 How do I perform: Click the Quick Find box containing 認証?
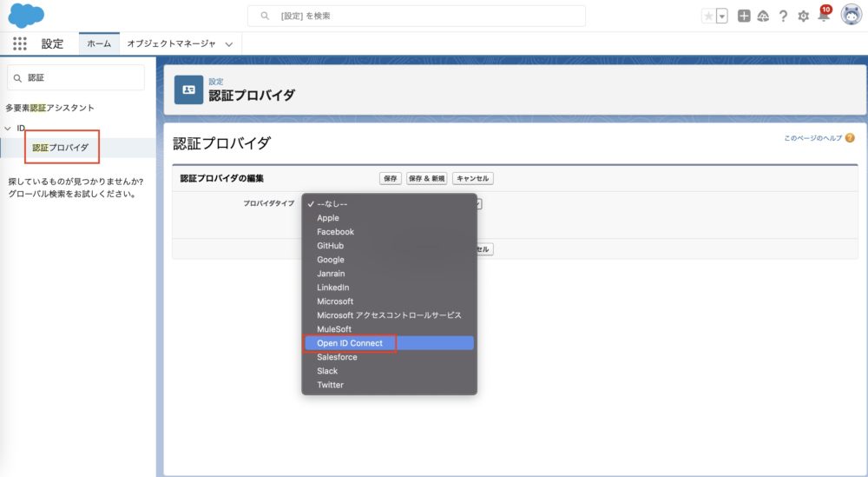pos(76,77)
